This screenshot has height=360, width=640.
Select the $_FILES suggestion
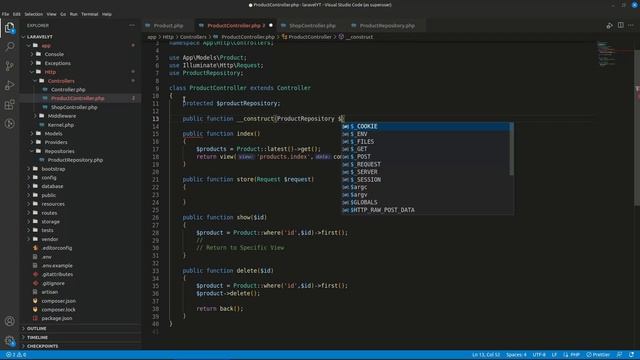click(x=425, y=142)
